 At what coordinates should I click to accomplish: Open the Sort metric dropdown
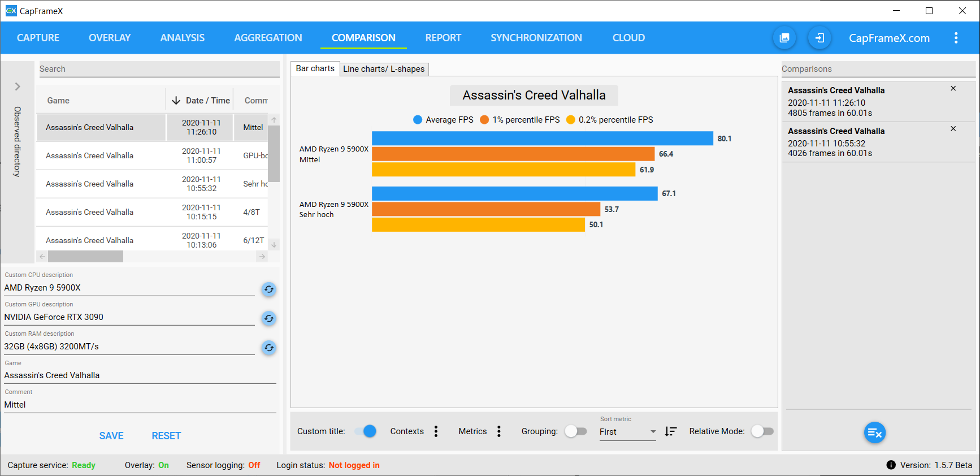point(627,432)
